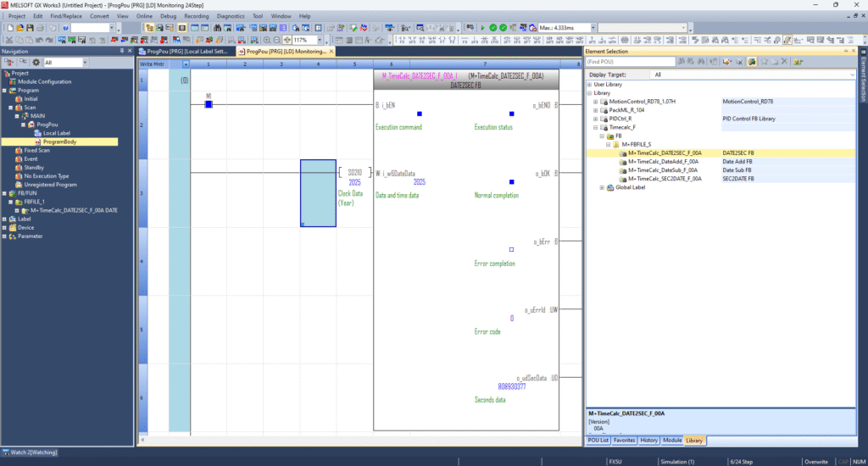This screenshot has width=868, height=466.
Task: Click the Zoom Out magnifier icon
Action: point(277,40)
